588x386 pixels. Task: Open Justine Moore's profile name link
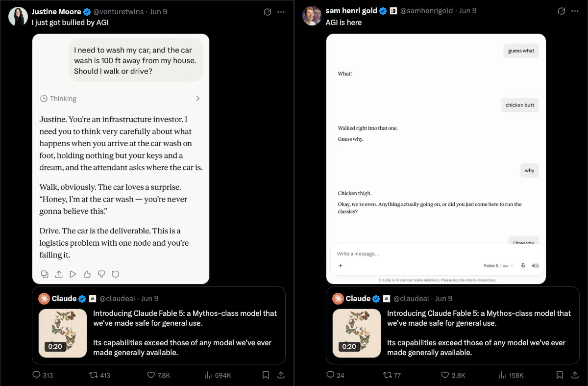(56, 11)
